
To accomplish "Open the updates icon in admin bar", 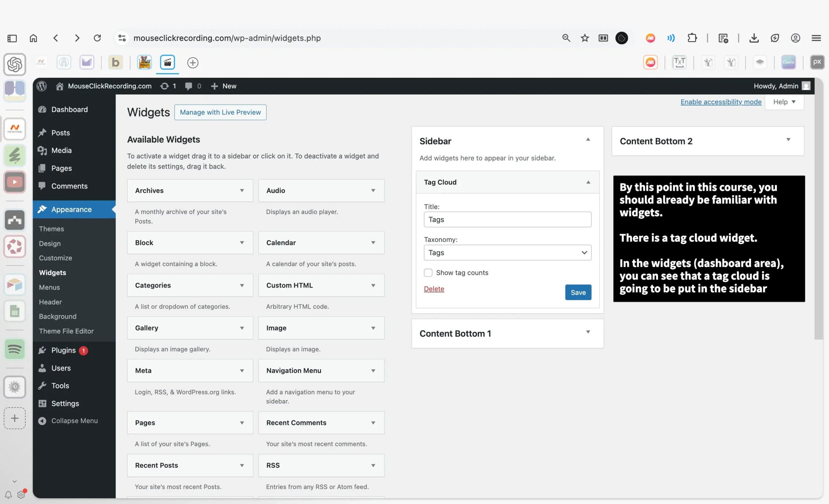I will click(x=165, y=86).
